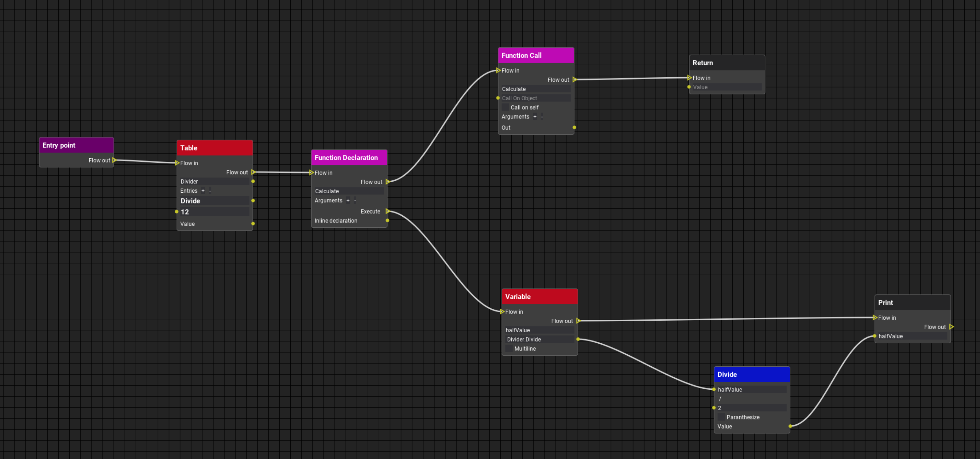Click the Flow out pin on Entry point
The image size is (980, 459).
(x=114, y=160)
